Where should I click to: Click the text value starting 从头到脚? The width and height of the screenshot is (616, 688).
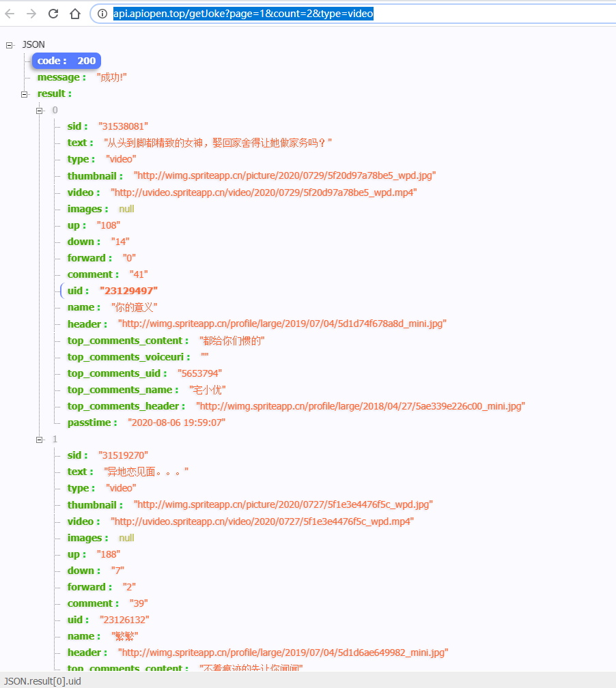click(218, 143)
